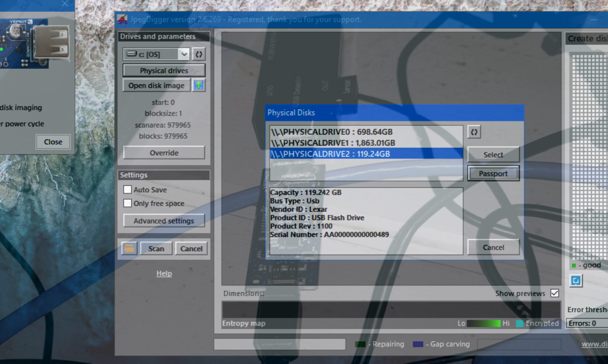Click the Physical drives button
Image resolution: width=608 pixels, height=364 pixels.
[x=164, y=70]
